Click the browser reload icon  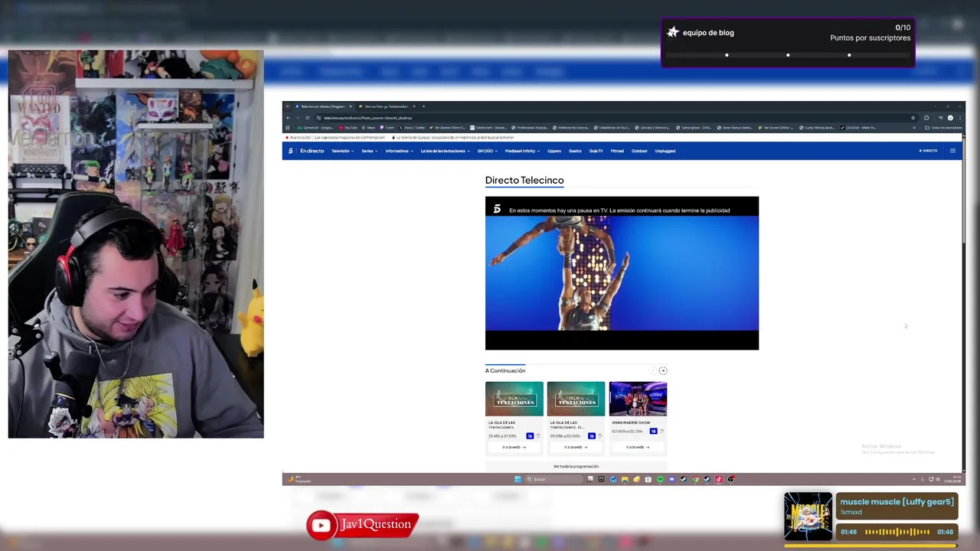(x=307, y=118)
